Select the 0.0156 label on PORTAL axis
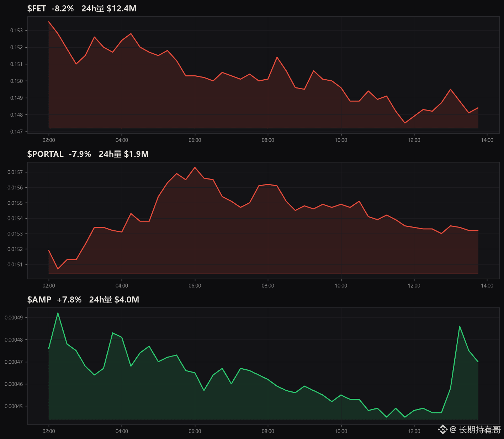Screen dimensions: 504x439 coord(15,188)
